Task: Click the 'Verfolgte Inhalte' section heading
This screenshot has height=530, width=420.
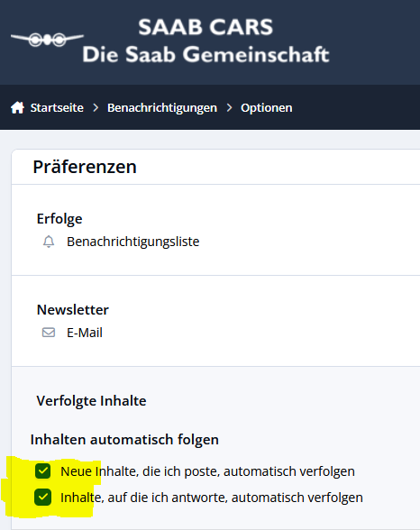Action: click(x=92, y=401)
